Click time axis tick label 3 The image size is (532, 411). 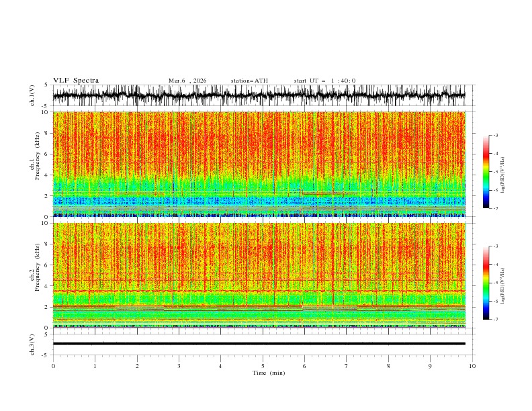point(179,366)
